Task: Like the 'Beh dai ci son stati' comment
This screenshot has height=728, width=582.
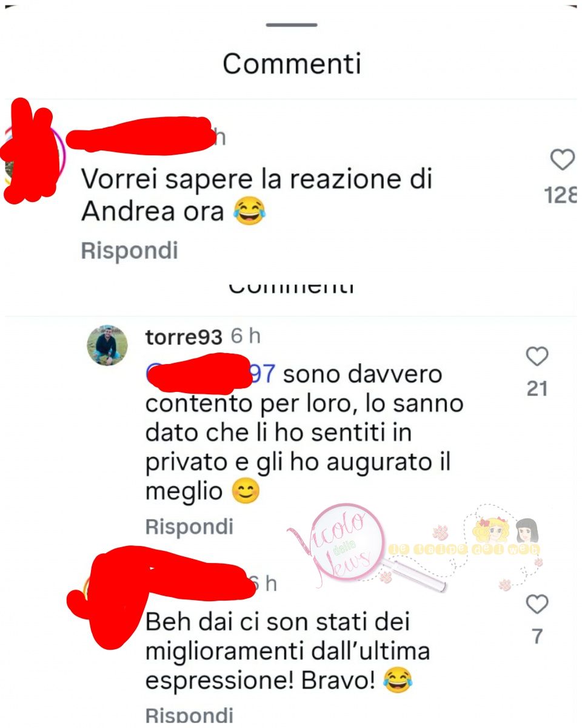Action: pos(537,604)
